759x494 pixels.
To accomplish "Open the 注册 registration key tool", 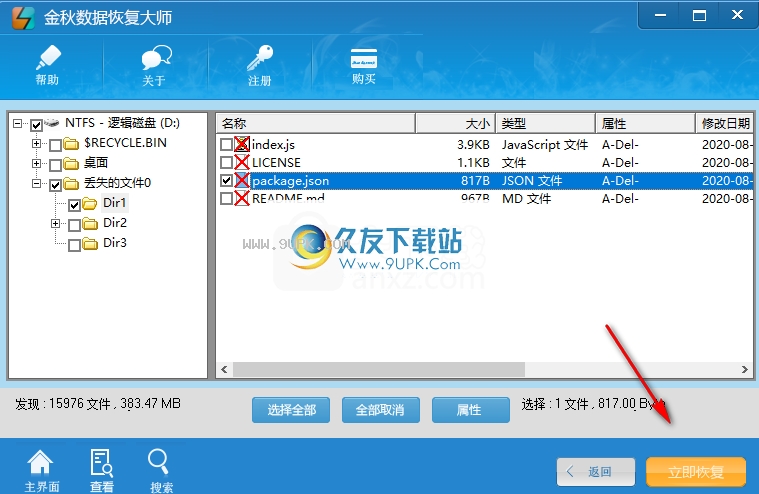I will point(260,66).
